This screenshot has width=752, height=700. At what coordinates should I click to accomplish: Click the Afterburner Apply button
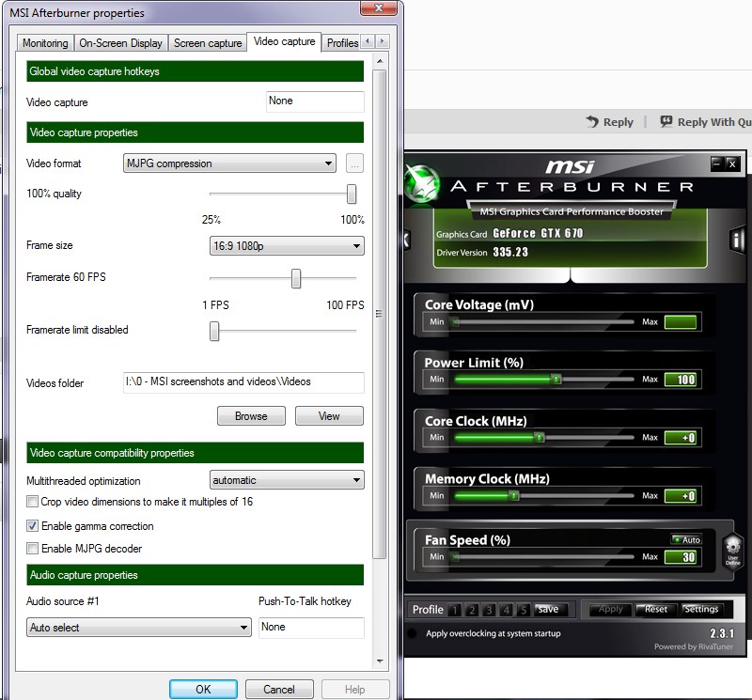click(610, 609)
